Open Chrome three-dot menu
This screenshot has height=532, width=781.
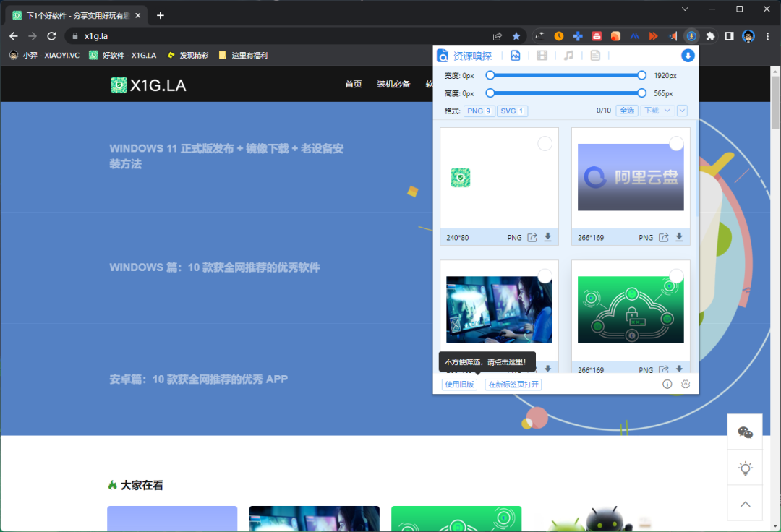pos(767,36)
